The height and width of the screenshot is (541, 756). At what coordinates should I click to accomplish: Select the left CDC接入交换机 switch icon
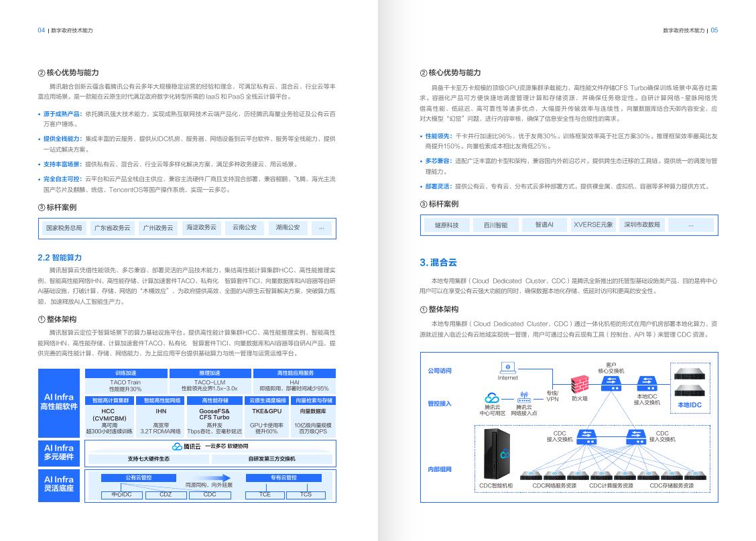pyautogui.click(x=587, y=437)
